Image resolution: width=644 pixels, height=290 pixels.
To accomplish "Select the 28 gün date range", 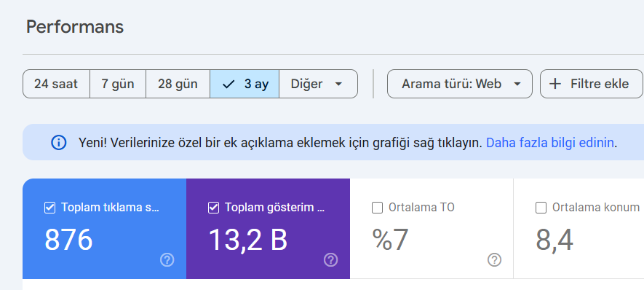I will point(178,84).
